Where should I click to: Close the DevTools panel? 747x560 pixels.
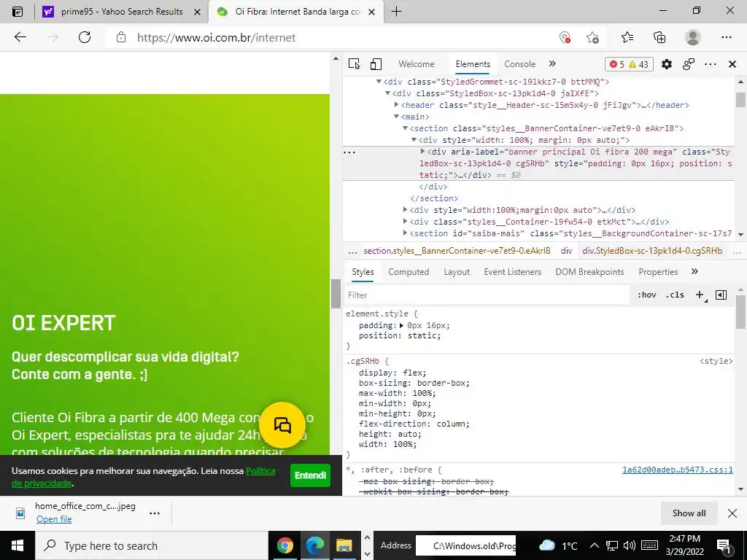pos(732,64)
